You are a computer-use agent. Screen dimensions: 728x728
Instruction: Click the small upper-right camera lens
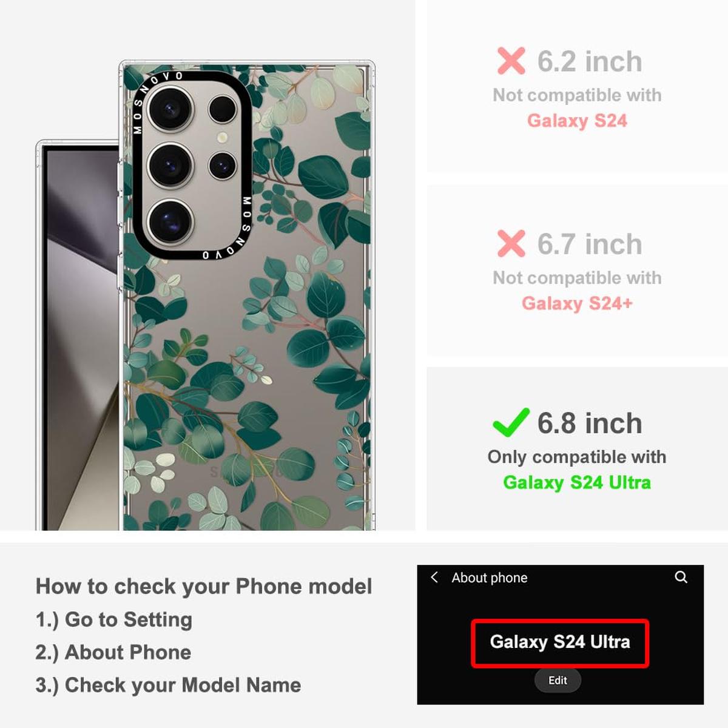pyautogui.click(x=223, y=109)
